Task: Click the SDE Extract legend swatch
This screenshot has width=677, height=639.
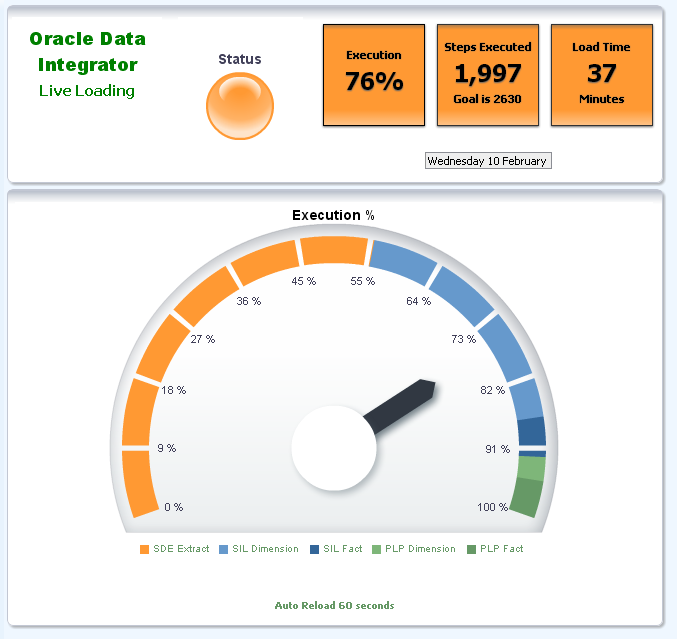Action: pyautogui.click(x=144, y=549)
